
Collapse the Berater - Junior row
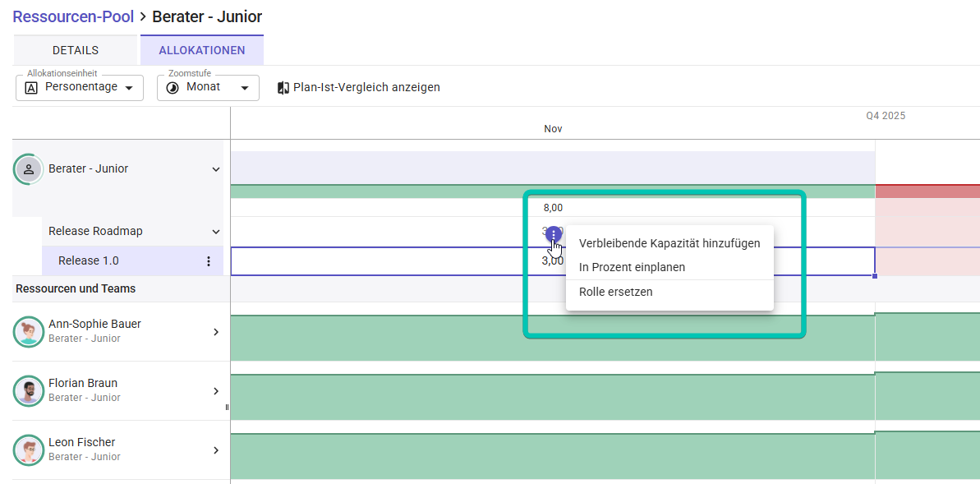(x=216, y=169)
